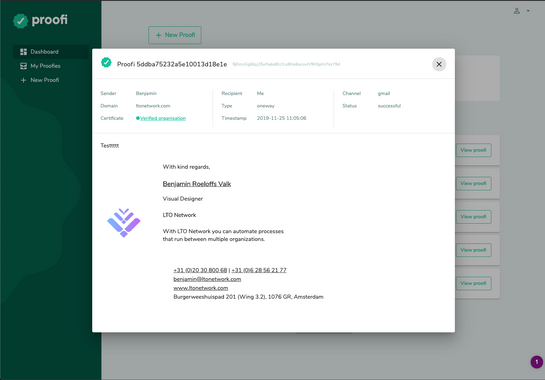Screen dimensions: 545x380
Task: Open Dashboard in the sidebar
Action: tap(51, 52)
